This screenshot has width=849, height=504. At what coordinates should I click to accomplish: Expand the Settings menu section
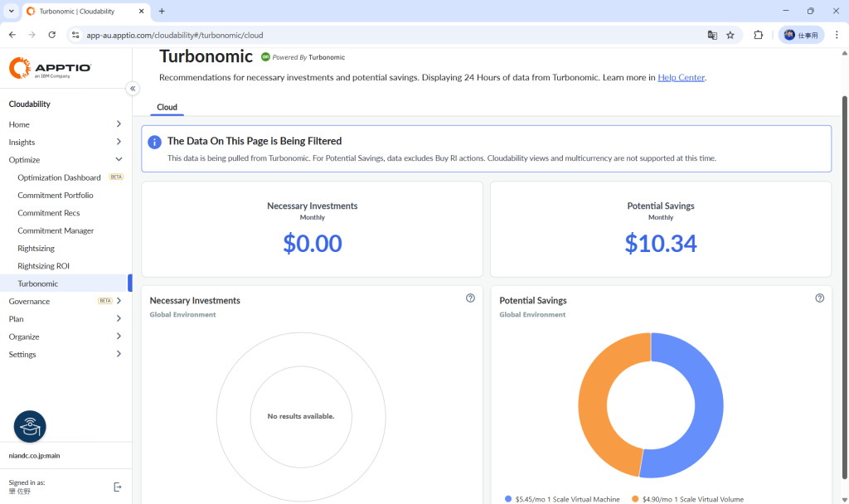pos(65,355)
